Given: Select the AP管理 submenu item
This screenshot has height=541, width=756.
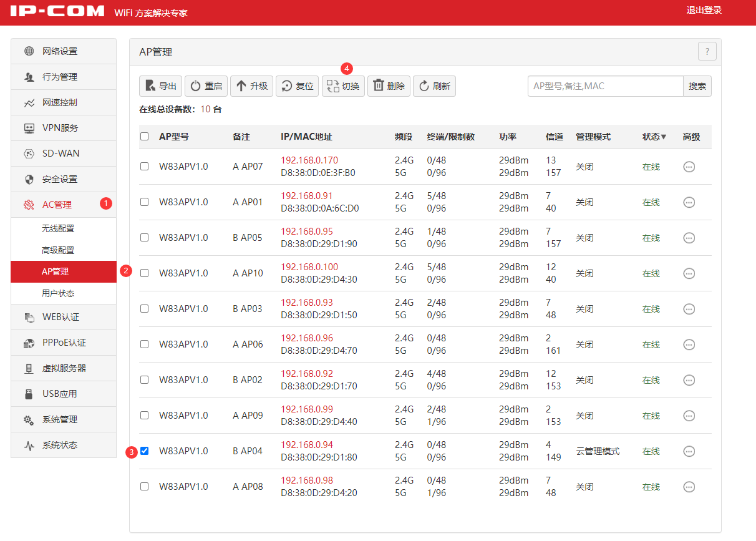Looking at the screenshot, I should click(x=64, y=271).
